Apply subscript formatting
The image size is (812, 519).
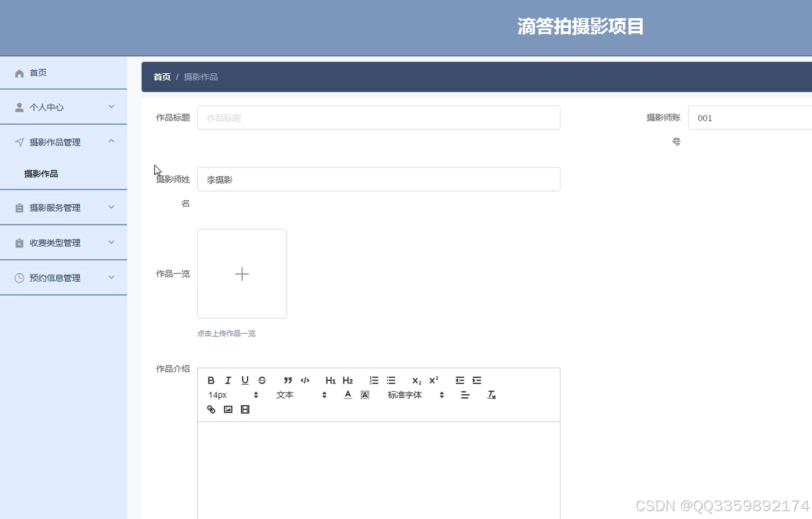point(417,380)
